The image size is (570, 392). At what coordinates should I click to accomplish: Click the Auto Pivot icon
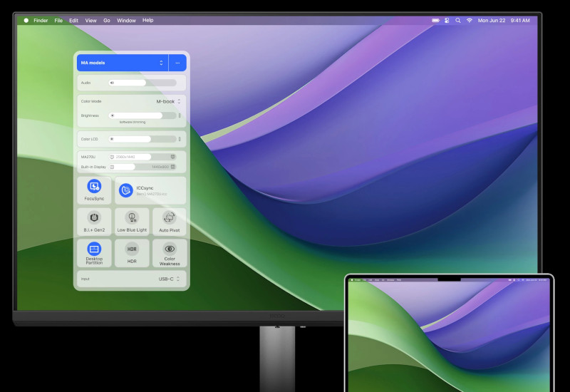pos(169,218)
